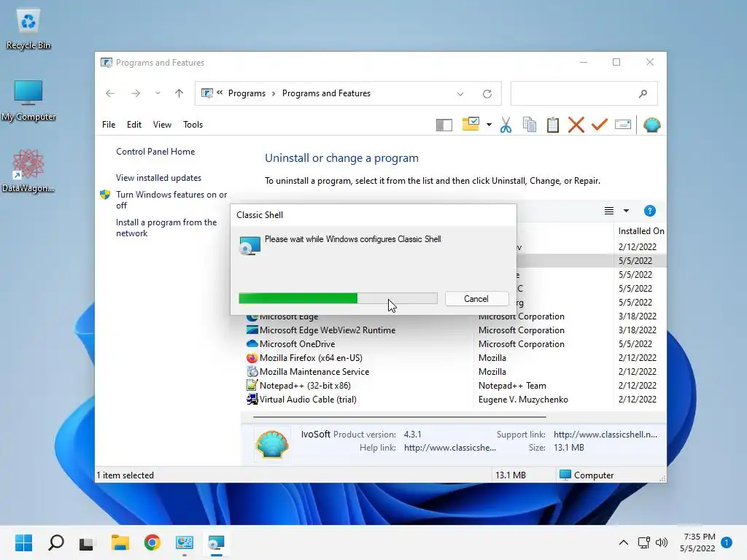Open the File menu

(109, 125)
